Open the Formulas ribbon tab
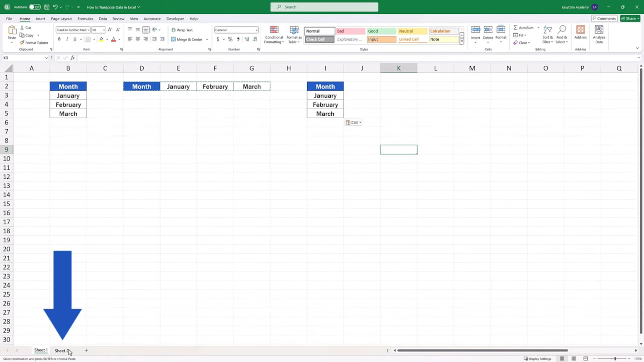The image size is (644, 362). pyautogui.click(x=85, y=19)
